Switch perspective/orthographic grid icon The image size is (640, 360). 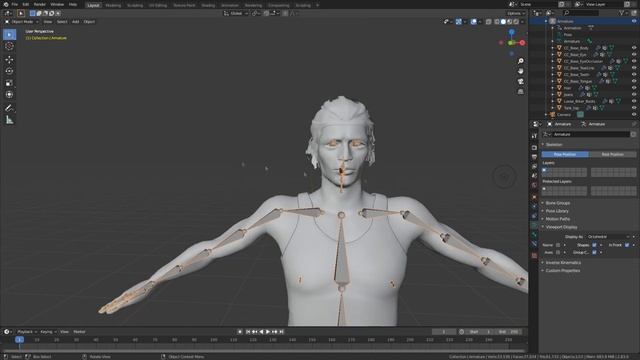click(x=520, y=92)
